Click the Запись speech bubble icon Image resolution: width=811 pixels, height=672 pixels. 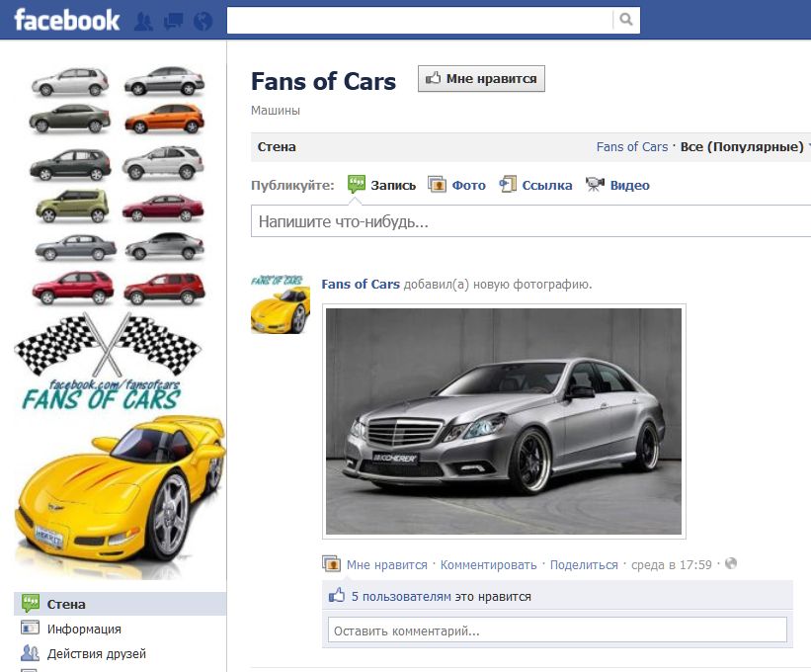pos(357,184)
